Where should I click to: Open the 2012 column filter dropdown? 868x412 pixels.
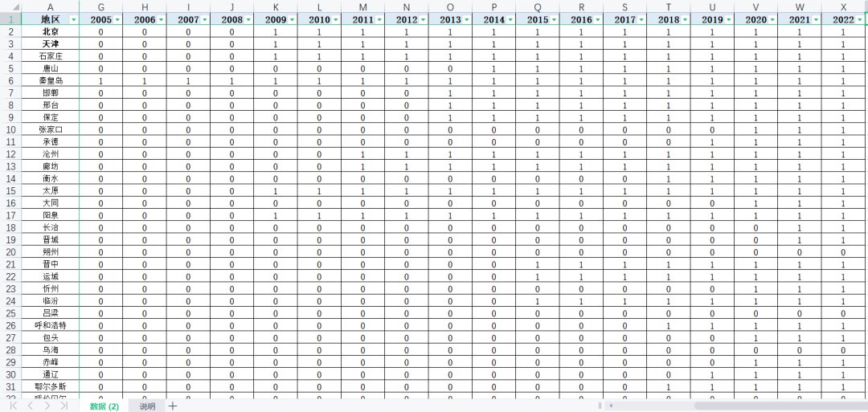click(424, 20)
